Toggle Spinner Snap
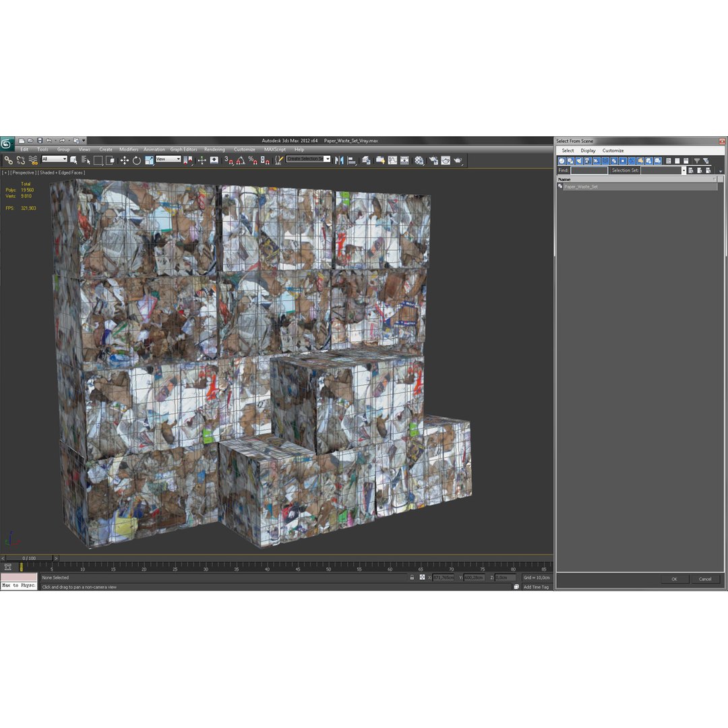728x728 pixels. pyautogui.click(x=265, y=160)
